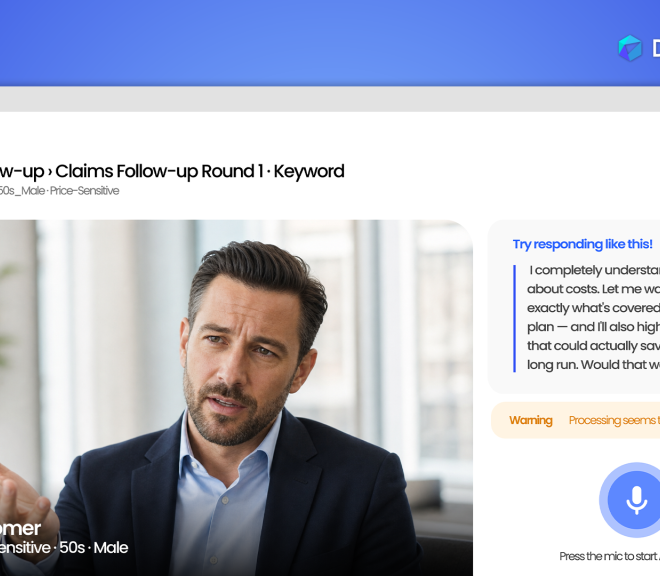Click the microphone button to start
Image resolution: width=660 pixels, height=576 pixels.
pyautogui.click(x=636, y=500)
